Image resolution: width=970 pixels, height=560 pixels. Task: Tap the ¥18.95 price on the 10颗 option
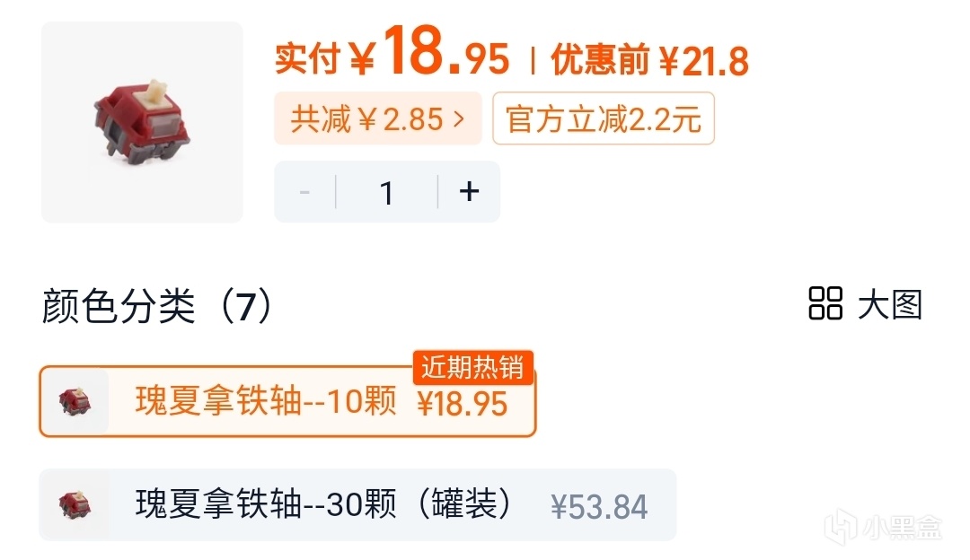pyautogui.click(x=463, y=405)
